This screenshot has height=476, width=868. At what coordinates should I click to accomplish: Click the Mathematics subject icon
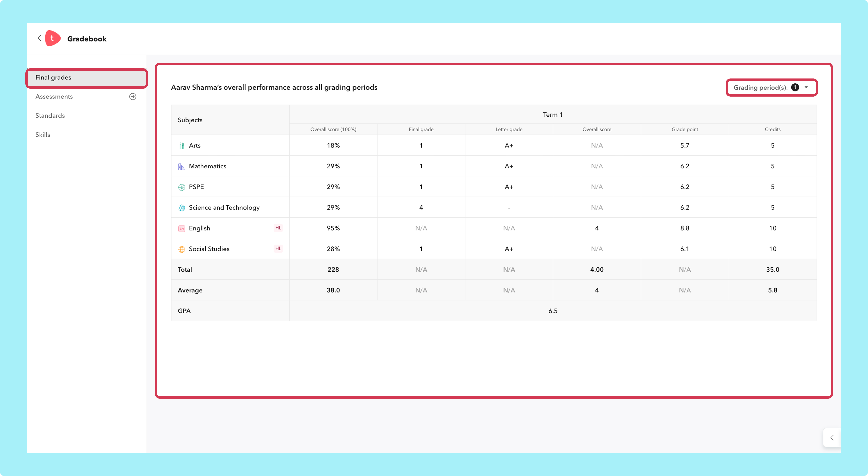[x=182, y=166]
